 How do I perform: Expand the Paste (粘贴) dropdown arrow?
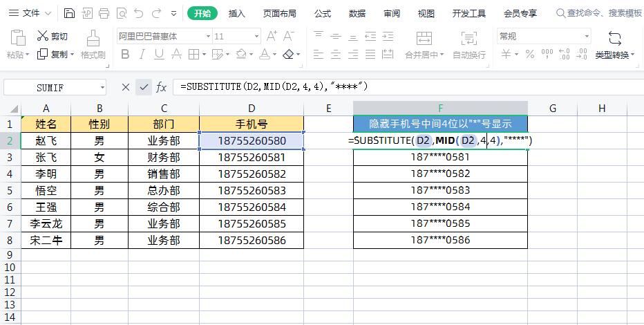click(x=28, y=55)
